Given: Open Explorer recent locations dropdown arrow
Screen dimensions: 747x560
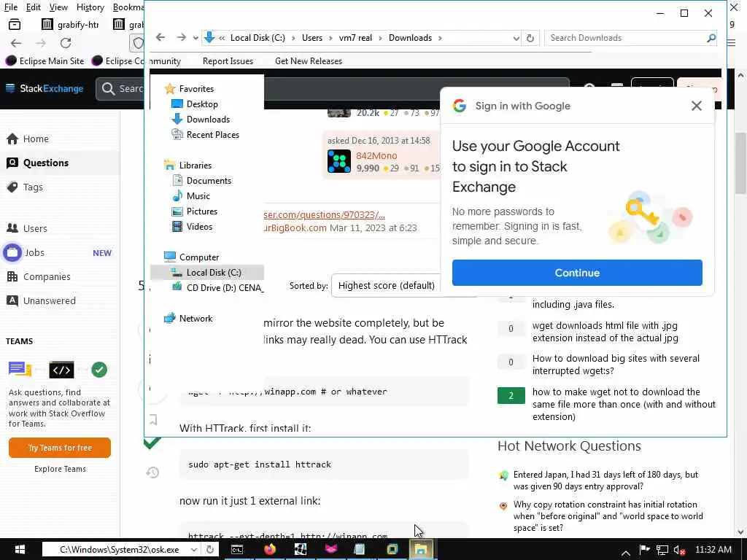Looking at the screenshot, I should pyautogui.click(x=196, y=38).
